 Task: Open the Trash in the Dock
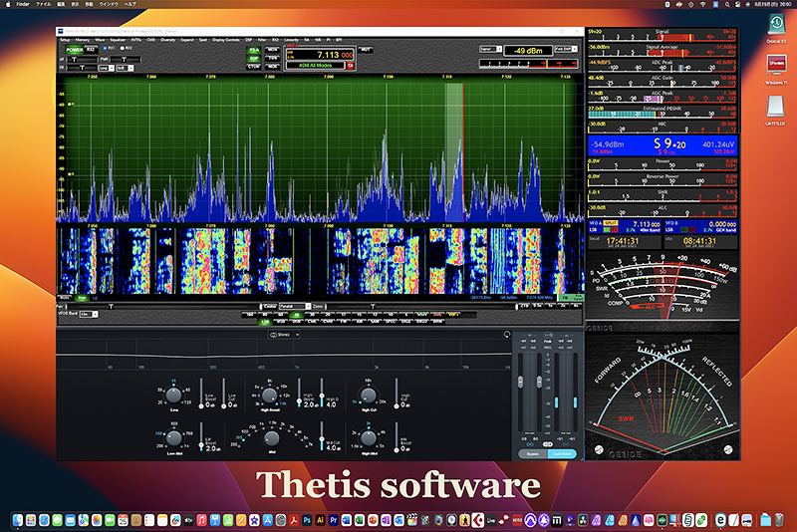(779, 520)
